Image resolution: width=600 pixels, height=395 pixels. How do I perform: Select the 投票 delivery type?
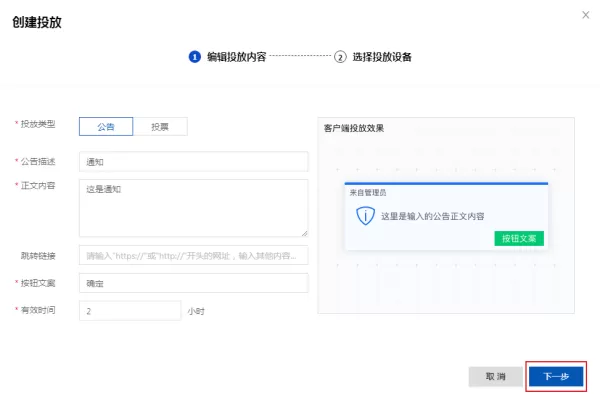pos(160,127)
